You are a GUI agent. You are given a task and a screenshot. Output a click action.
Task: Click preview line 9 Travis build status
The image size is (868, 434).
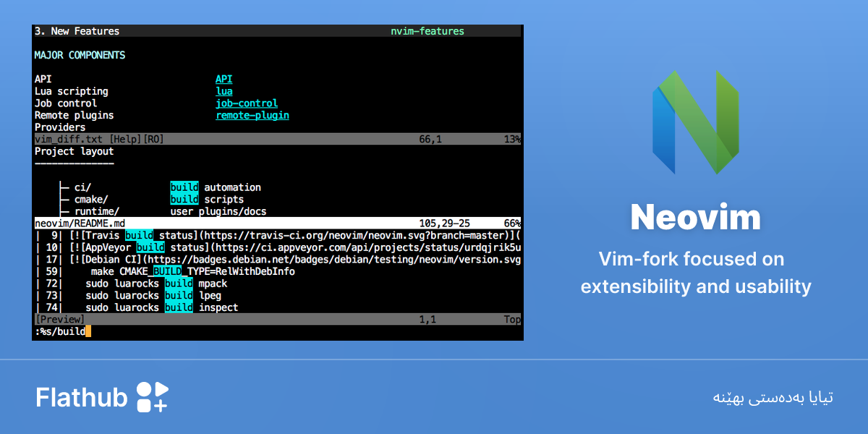pyautogui.click(x=277, y=236)
